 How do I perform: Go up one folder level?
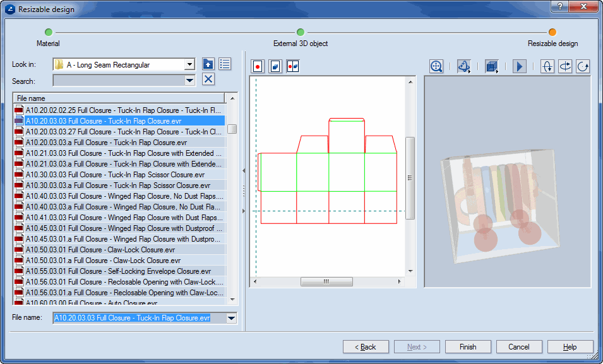click(208, 64)
